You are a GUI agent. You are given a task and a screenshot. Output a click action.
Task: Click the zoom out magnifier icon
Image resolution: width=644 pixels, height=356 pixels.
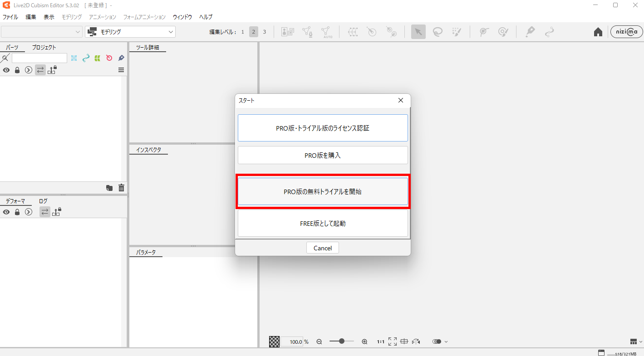[x=319, y=341]
